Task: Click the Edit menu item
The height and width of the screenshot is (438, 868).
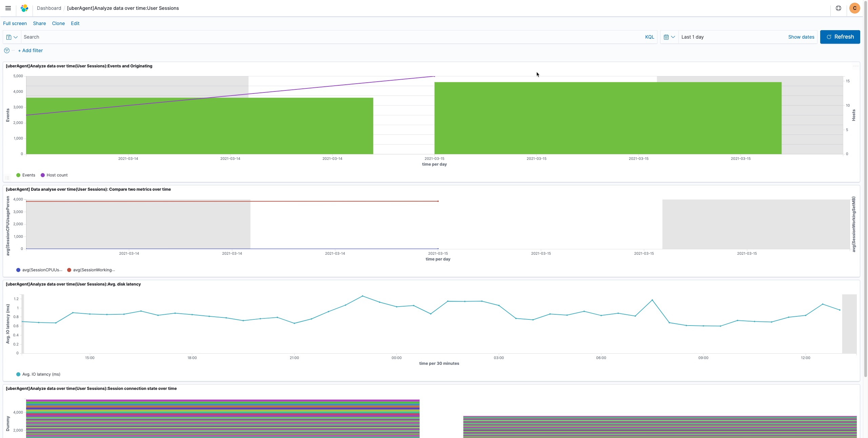Action: coord(75,23)
